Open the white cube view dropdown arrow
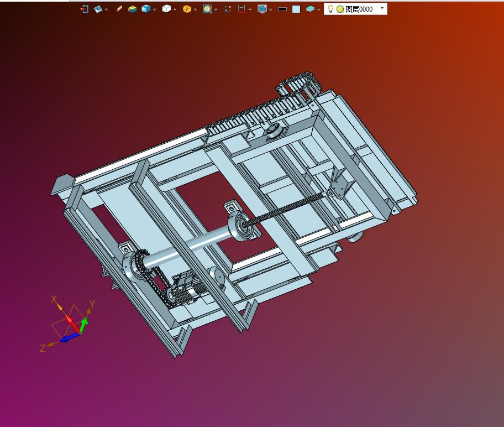 175,9
